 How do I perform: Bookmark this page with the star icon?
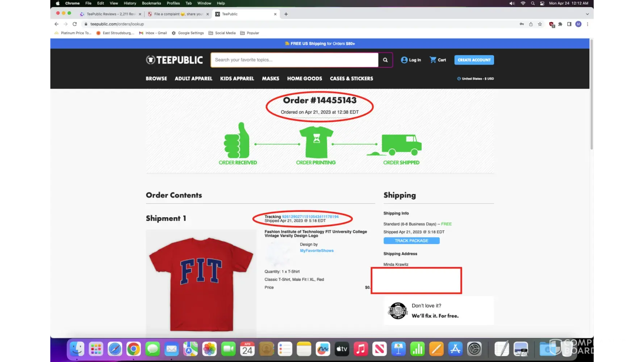pos(540,24)
